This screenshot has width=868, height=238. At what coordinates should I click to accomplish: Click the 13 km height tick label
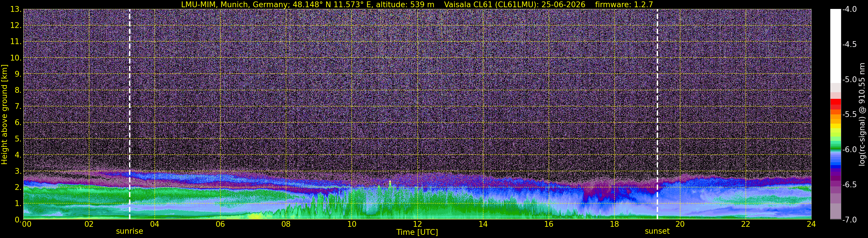click(x=15, y=10)
